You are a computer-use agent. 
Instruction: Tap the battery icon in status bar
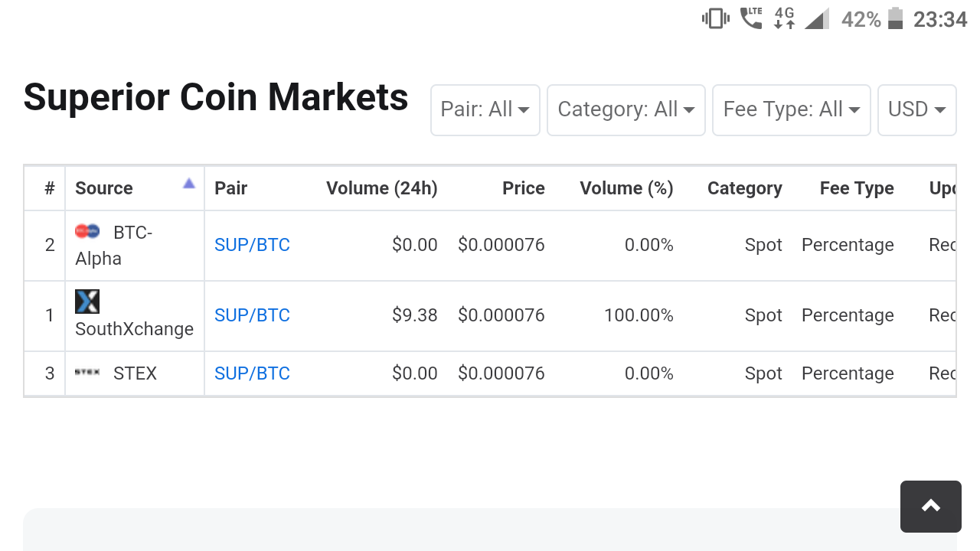click(x=895, y=18)
